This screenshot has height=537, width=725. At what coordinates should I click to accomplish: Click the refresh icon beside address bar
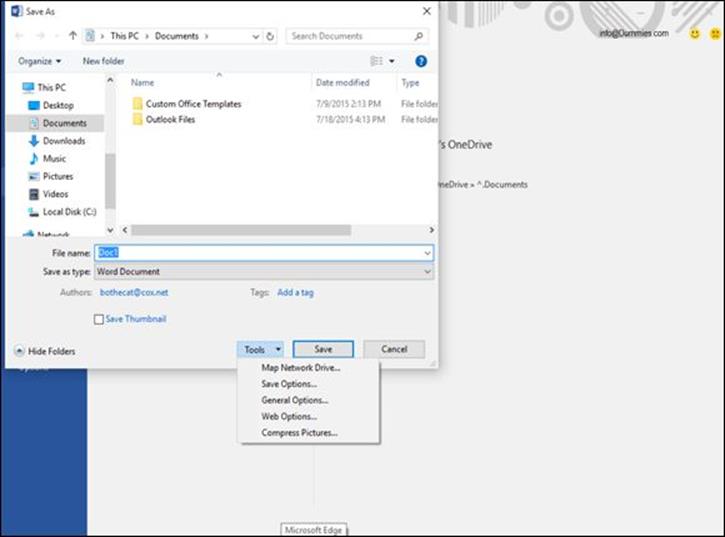(x=270, y=36)
